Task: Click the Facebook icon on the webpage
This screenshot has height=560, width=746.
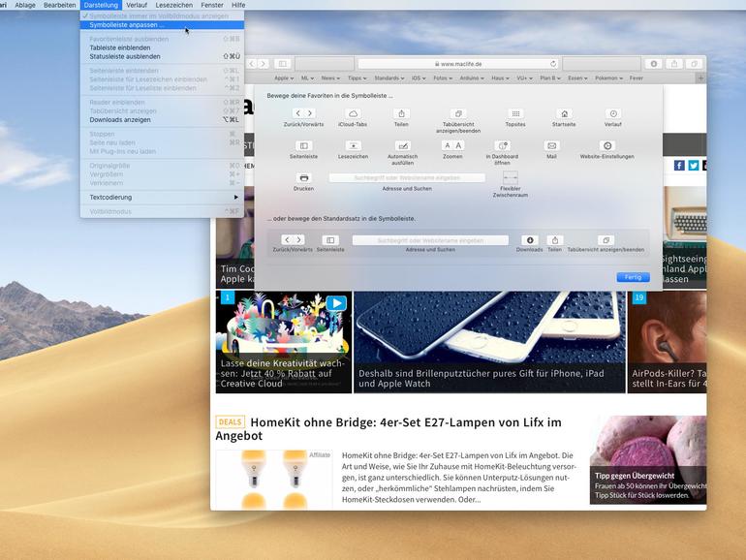Action: (679, 165)
